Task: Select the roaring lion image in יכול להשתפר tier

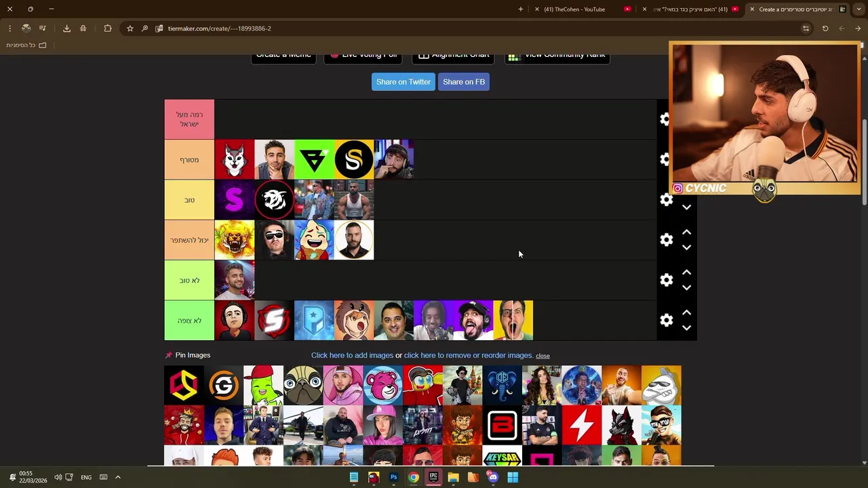Action: [235, 240]
